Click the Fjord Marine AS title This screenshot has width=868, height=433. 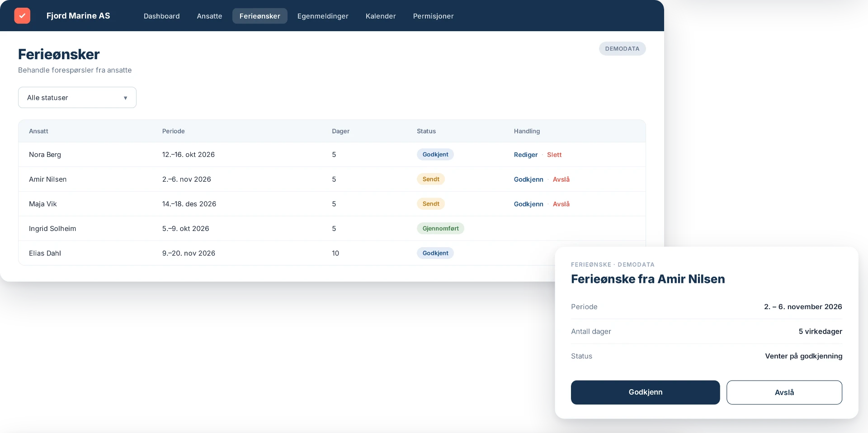click(78, 16)
